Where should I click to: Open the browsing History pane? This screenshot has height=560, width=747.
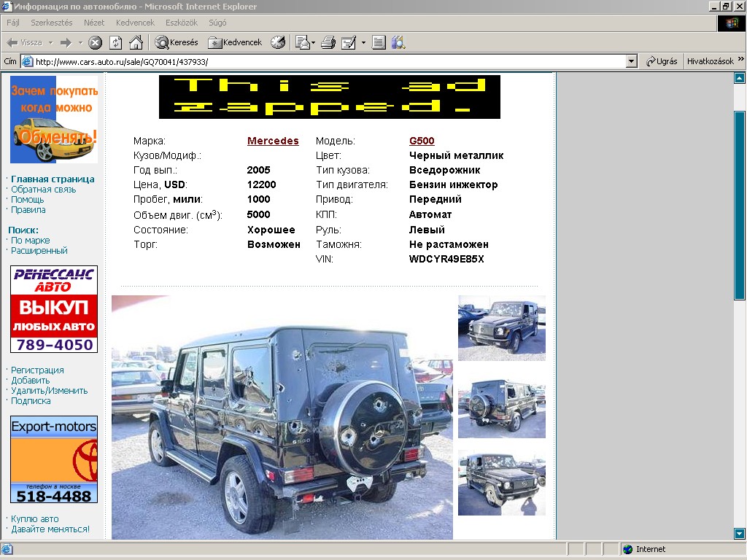(278, 43)
